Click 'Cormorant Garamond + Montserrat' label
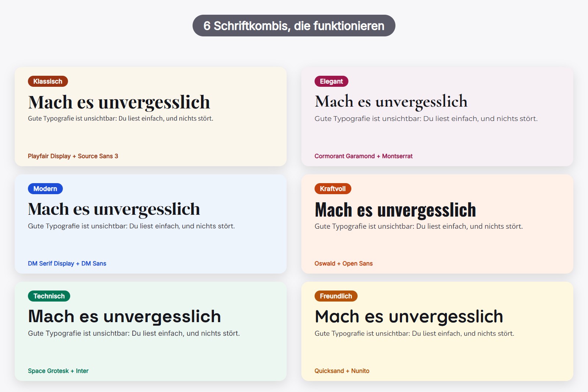 (363, 156)
